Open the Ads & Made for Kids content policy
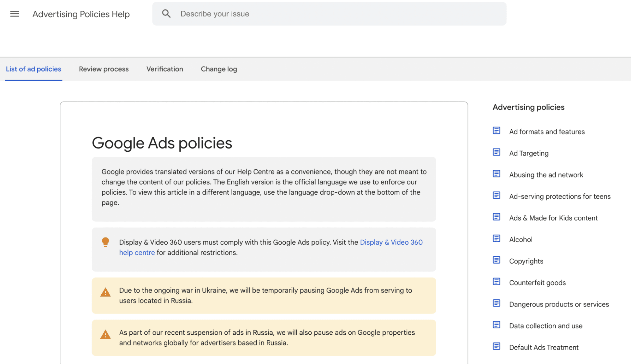The image size is (631, 364). tap(553, 218)
